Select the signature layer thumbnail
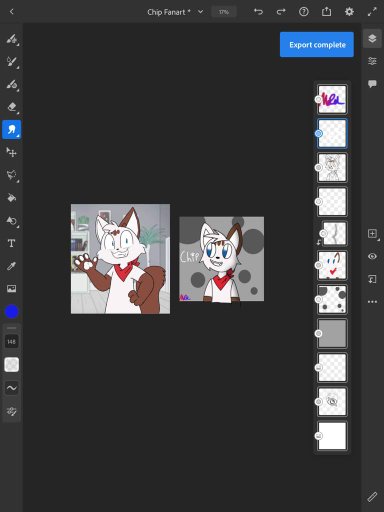Image resolution: width=384 pixels, height=512 pixels. click(x=332, y=99)
